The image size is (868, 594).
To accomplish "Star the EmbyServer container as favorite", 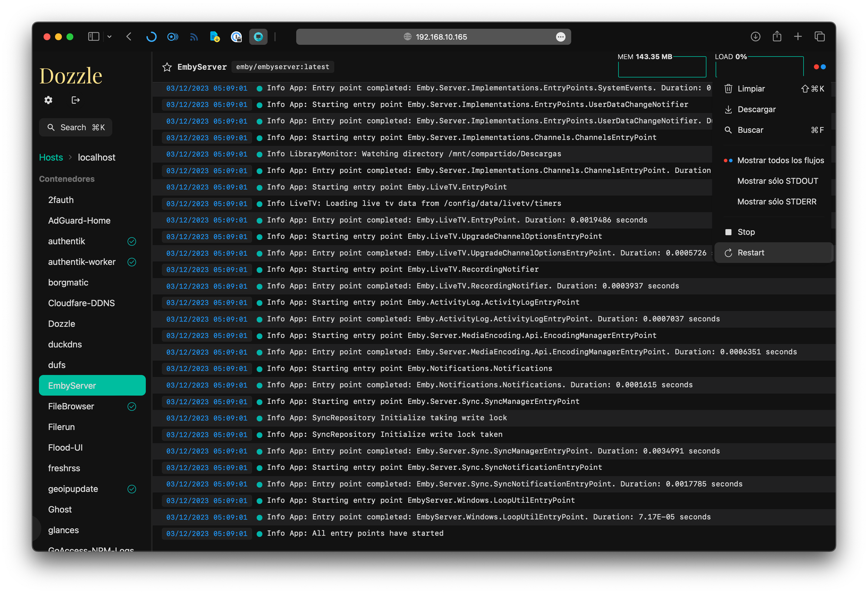I will pyautogui.click(x=167, y=67).
